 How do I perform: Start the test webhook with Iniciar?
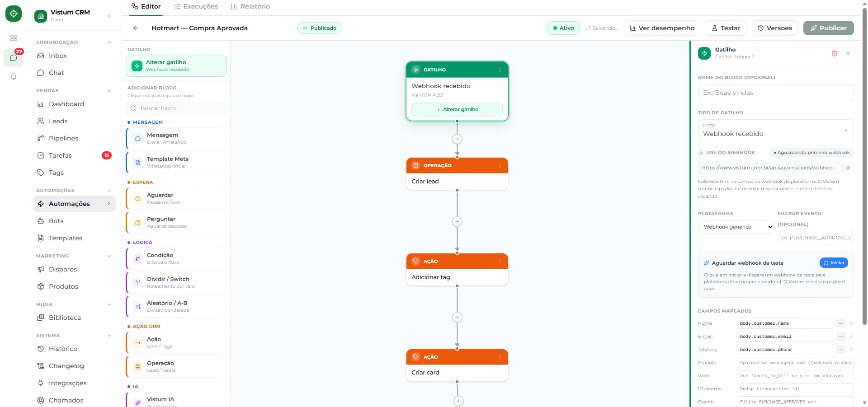(834, 263)
